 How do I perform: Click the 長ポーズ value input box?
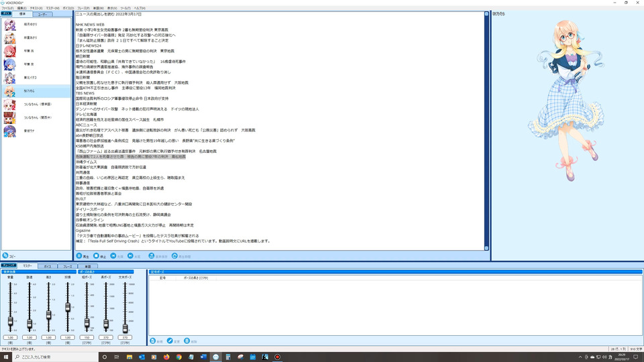click(106, 337)
